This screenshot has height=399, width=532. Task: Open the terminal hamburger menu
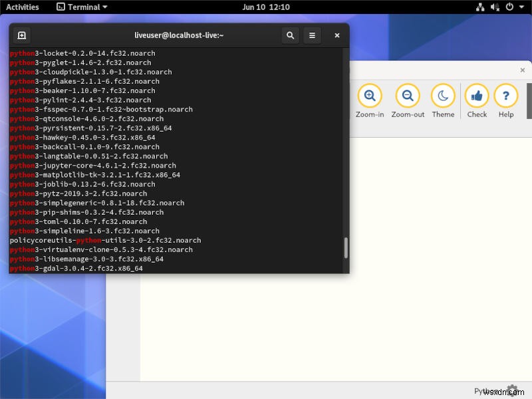point(313,35)
